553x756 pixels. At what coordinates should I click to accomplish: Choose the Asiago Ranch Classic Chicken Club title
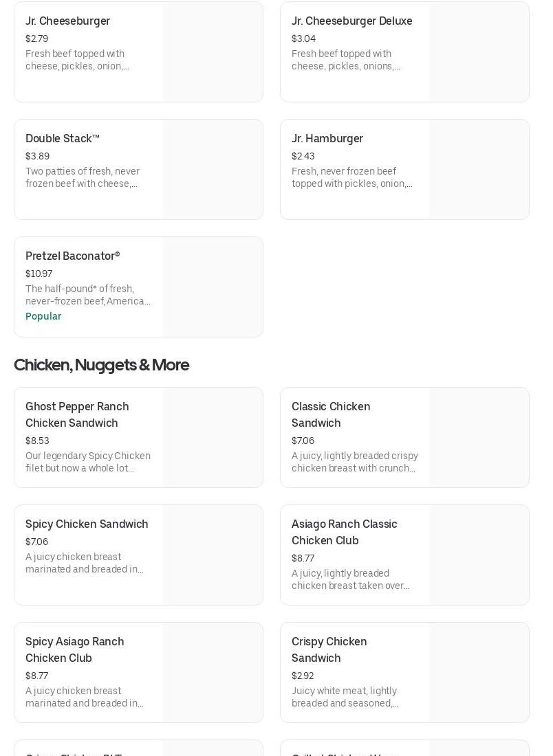pyautogui.click(x=344, y=532)
